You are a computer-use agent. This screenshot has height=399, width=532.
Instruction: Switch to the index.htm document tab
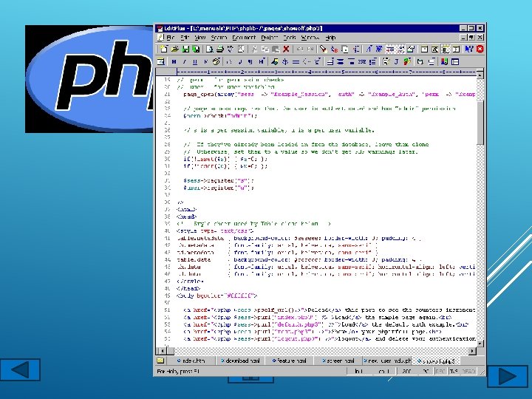pos(191,361)
